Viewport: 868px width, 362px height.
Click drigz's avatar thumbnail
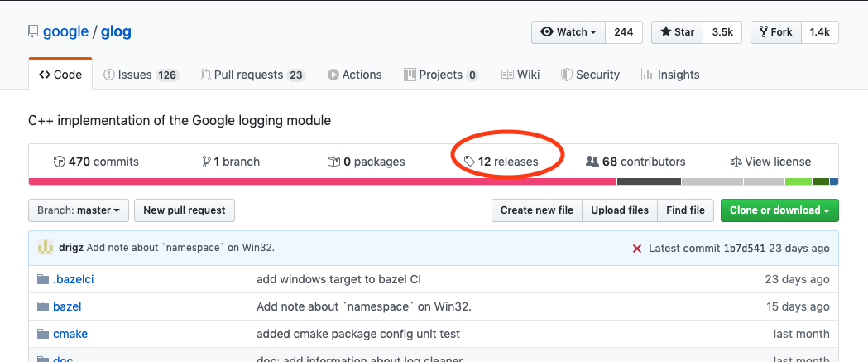[x=46, y=248]
